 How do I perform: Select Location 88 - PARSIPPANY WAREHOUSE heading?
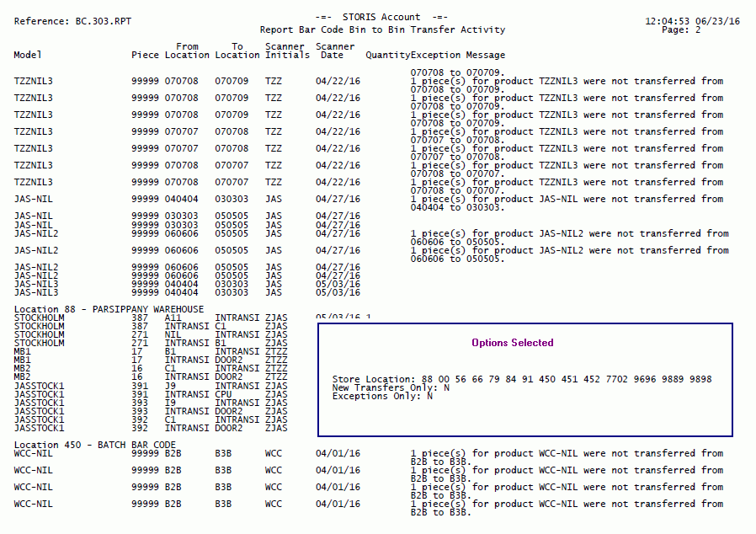109,309
